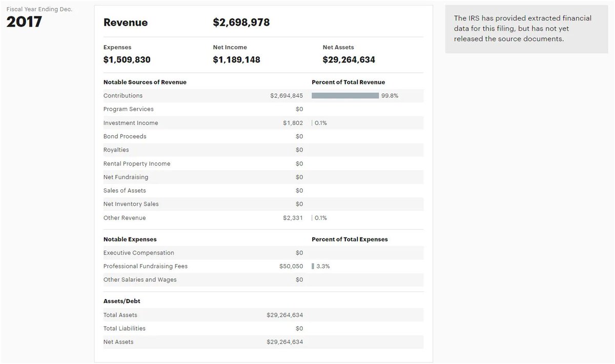Image resolution: width=615 pixels, height=364 pixels.
Task: Click the Net Assets summary value at top
Action: click(348, 60)
